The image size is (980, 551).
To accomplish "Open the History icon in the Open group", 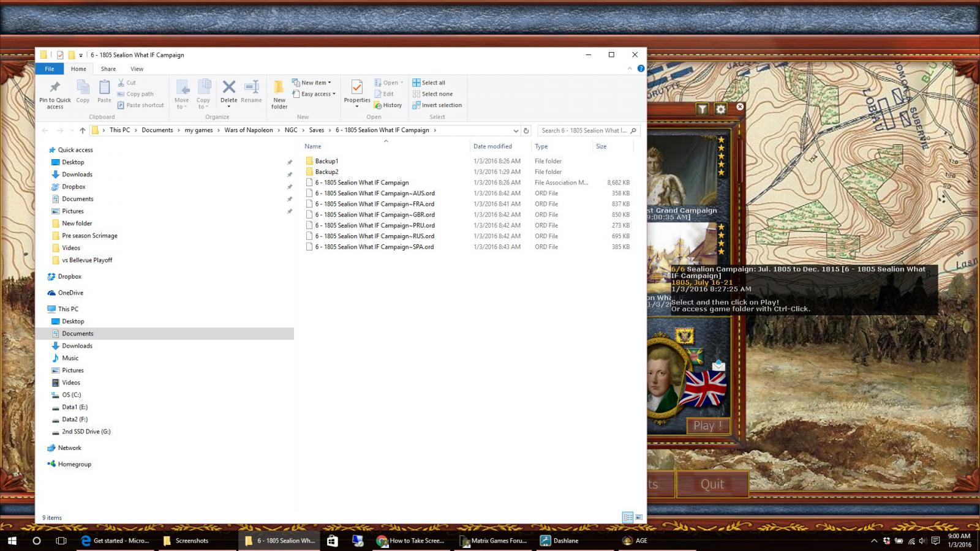I will pyautogui.click(x=388, y=105).
